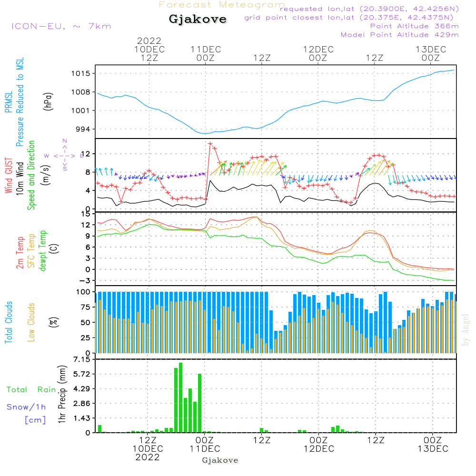
Task: Click the blue 'Snow/1h' legend label
Action: (26, 407)
